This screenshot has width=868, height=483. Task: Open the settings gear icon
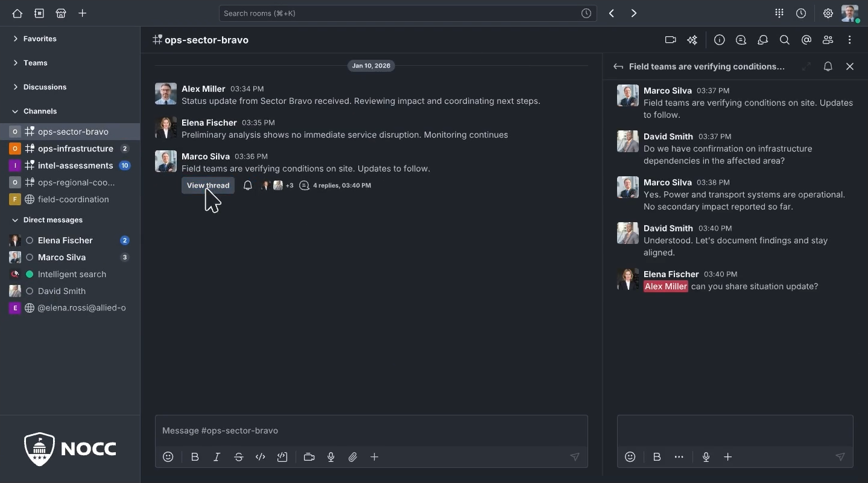(828, 13)
